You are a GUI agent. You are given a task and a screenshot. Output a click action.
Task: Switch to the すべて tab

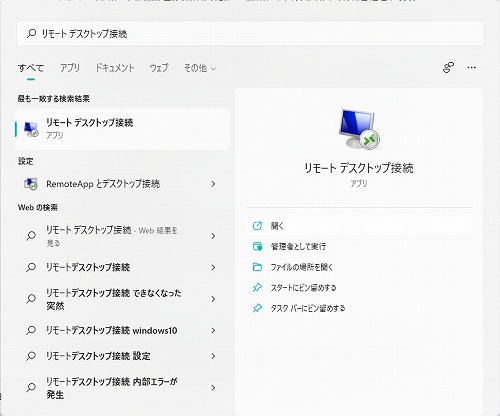31,68
